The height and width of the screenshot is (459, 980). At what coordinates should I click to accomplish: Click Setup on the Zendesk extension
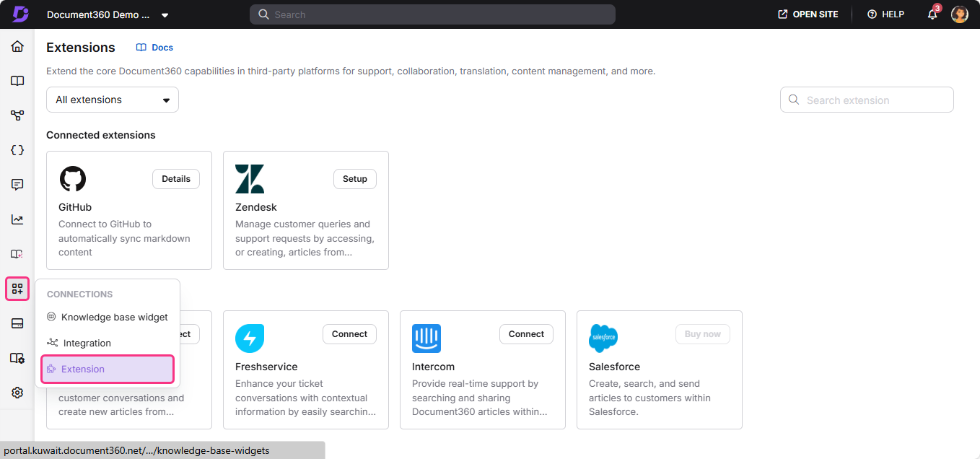[354, 178]
